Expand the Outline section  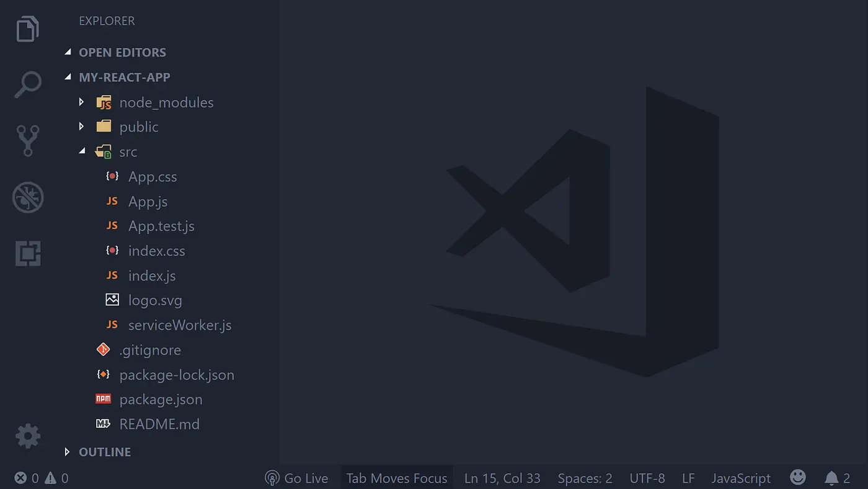68,452
